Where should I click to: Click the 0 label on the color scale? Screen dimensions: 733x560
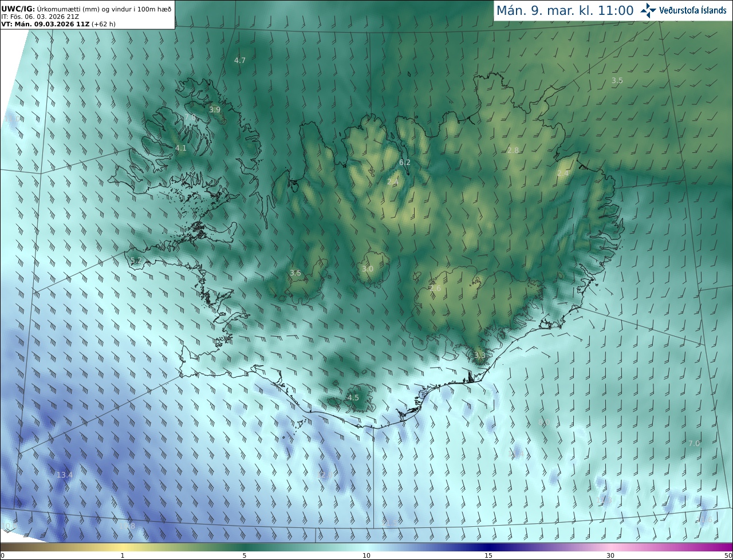coord(2,555)
